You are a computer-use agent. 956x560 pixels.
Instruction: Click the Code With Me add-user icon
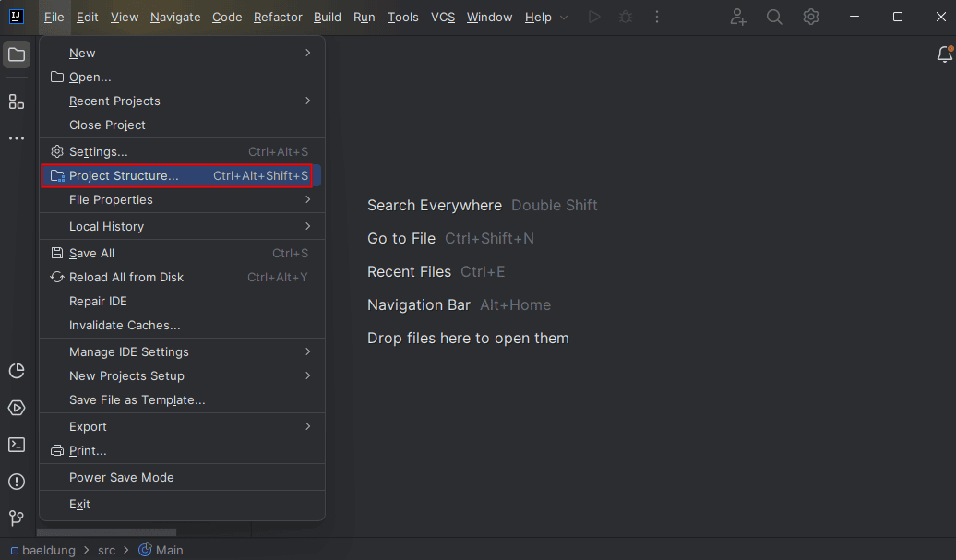(x=737, y=17)
